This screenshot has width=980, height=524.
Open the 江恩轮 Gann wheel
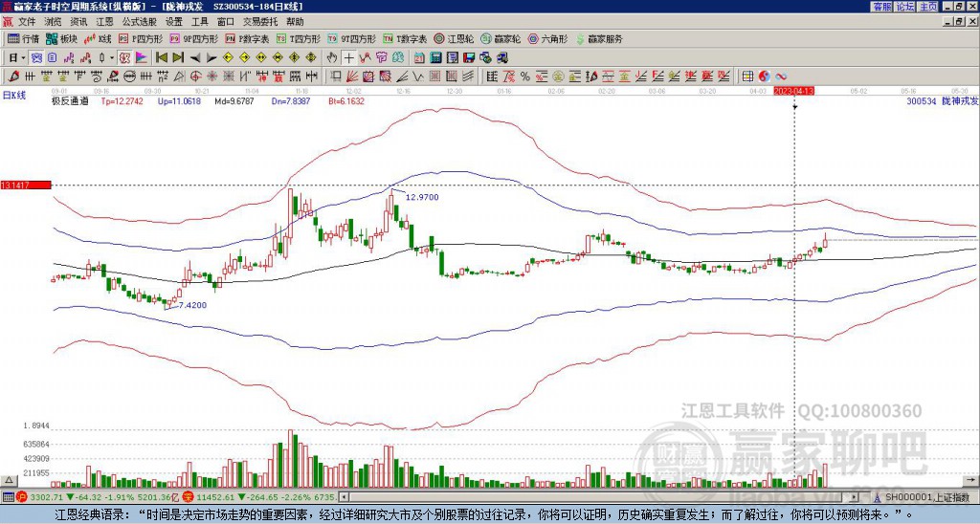[x=453, y=38]
